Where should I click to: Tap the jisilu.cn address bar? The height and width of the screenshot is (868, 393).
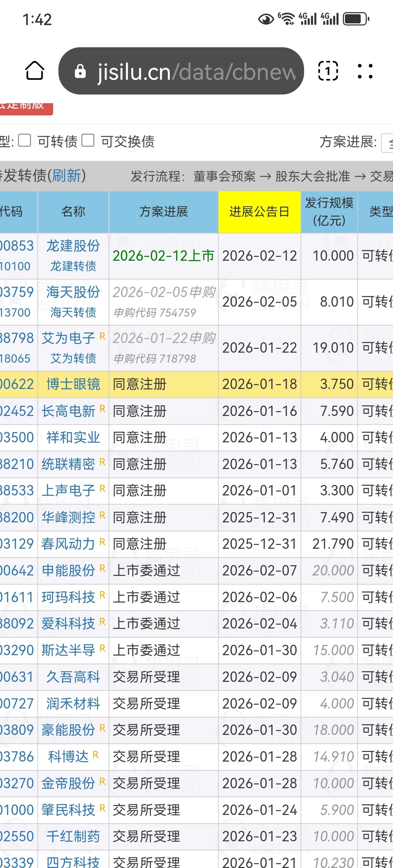(x=181, y=71)
